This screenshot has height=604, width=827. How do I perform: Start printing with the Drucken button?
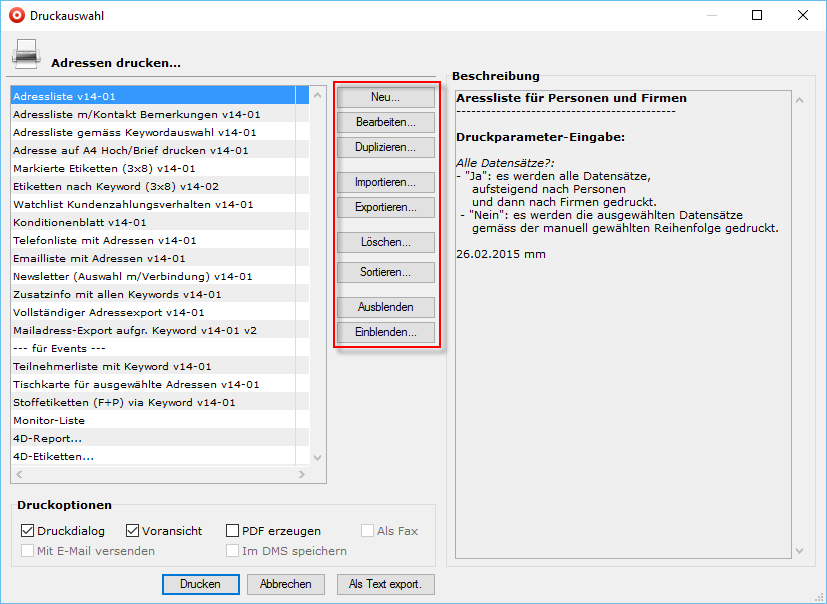pos(200,584)
